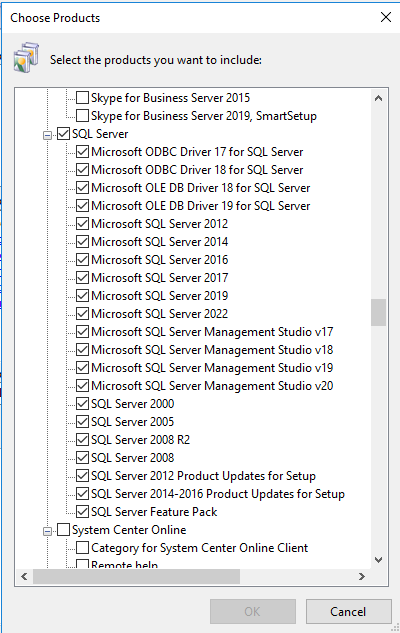Select the SQL Server 2008 R2 label

pyautogui.click(x=140, y=440)
